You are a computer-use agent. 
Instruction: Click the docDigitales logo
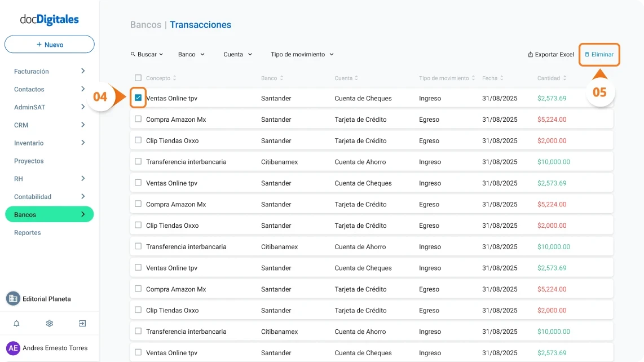(x=49, y=19)
